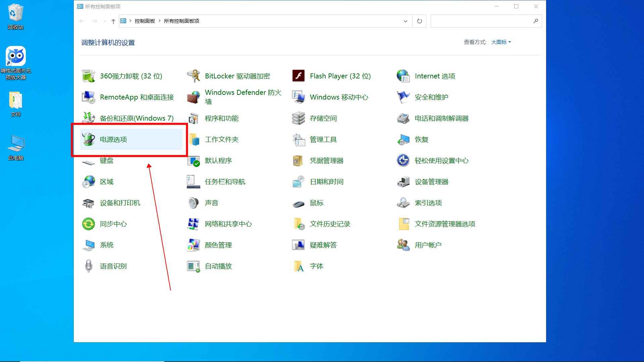Click the 颜色管理 link text

(x=218, y=245)
